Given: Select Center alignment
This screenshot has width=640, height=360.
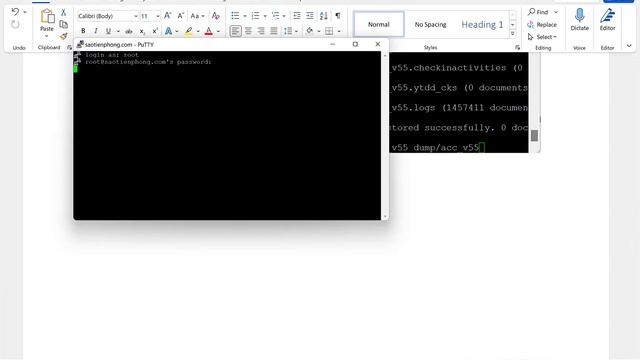Looking at the screenshot, I should click(248, 31).
